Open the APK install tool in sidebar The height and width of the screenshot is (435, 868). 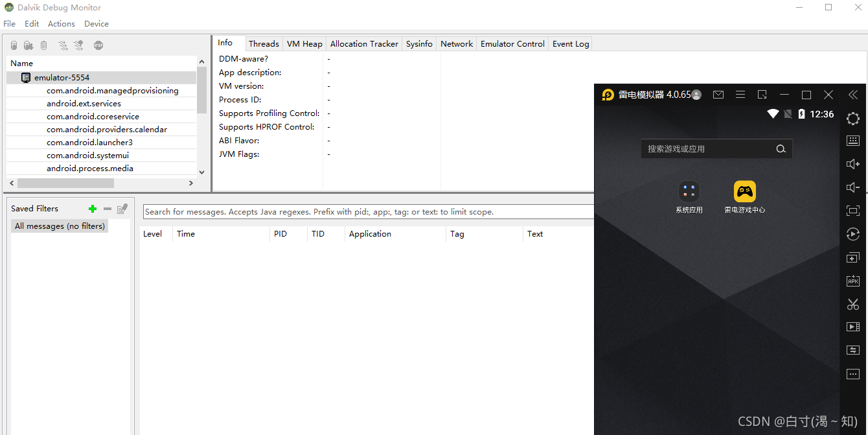coord(852,281)
